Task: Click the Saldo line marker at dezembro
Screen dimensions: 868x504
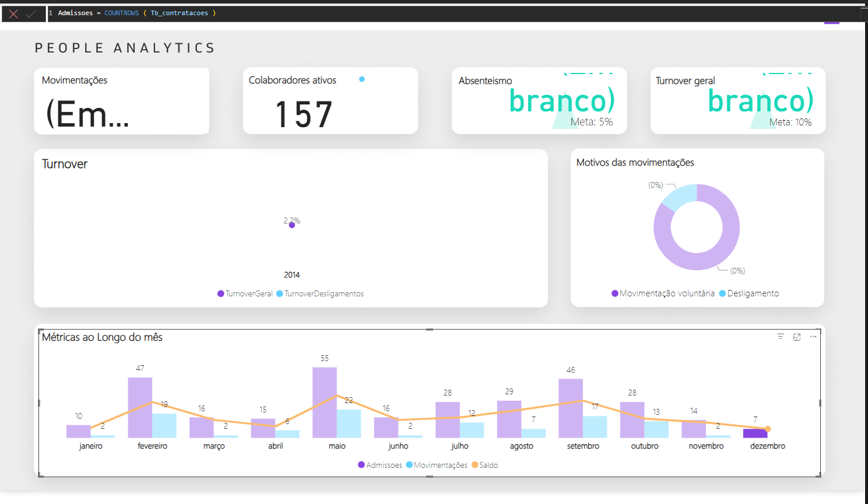Action: (768, 429)
